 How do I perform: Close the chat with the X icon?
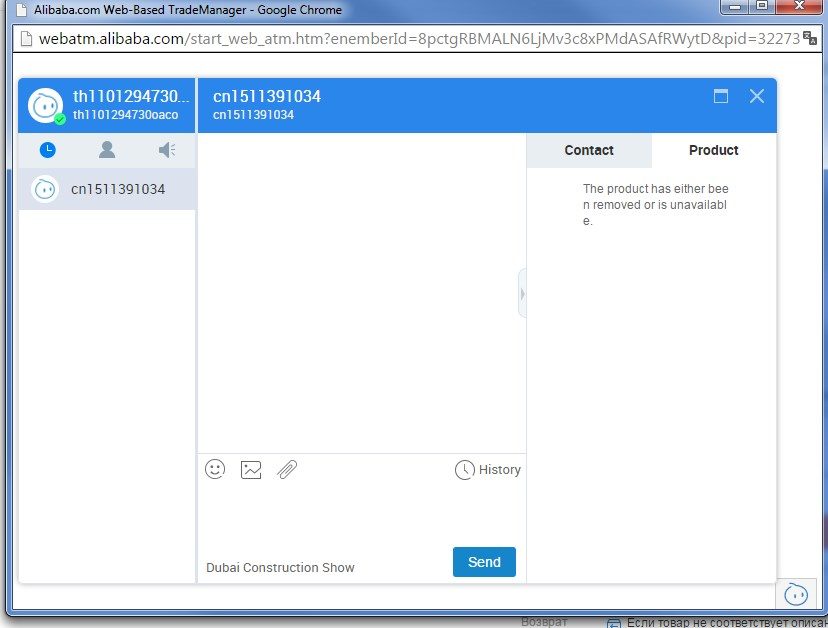pos(757,96)
